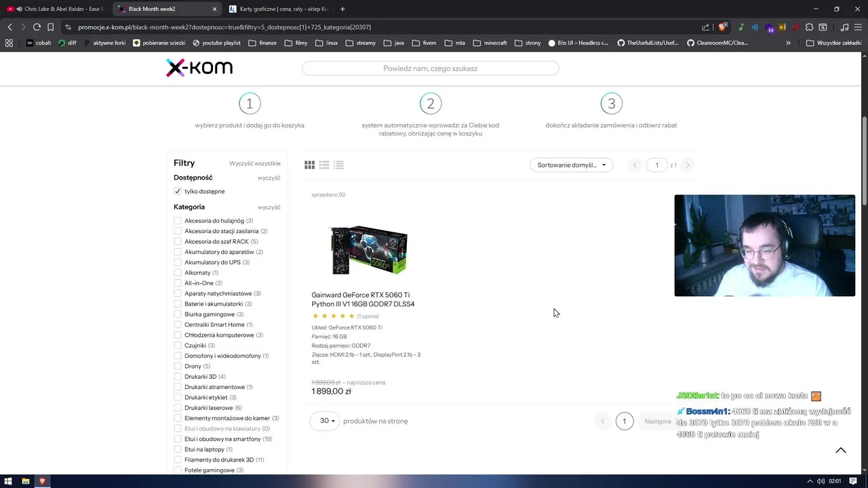Click the browser address bar URL
The image size is (868, 488).
click(224, 27)
